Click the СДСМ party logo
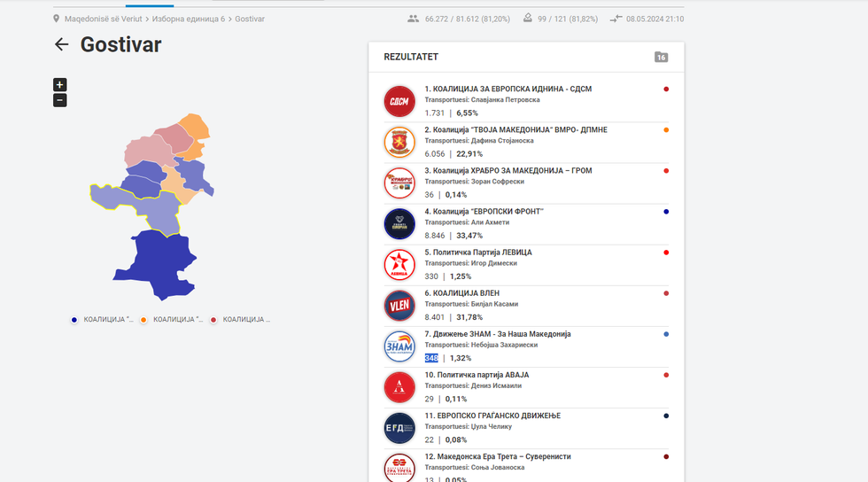868x482 pixels. pos(399,101)
